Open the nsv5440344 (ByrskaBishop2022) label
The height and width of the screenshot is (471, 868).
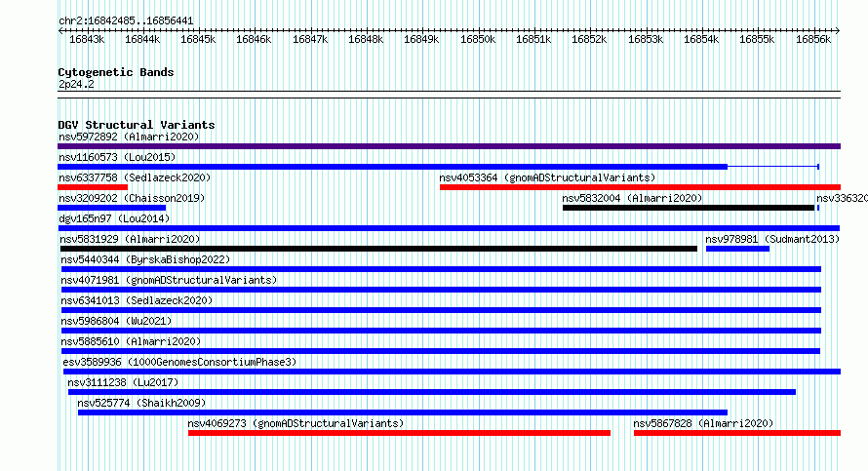(x=145, y=259)
